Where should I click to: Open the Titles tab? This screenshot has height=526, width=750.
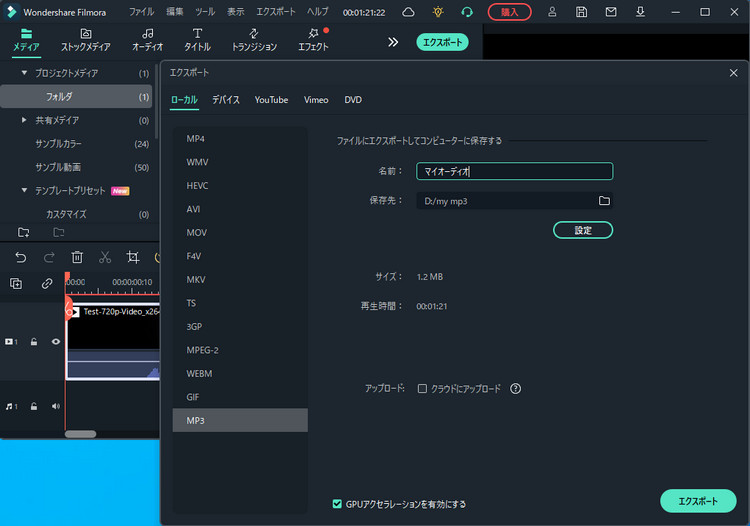[197, 40]
